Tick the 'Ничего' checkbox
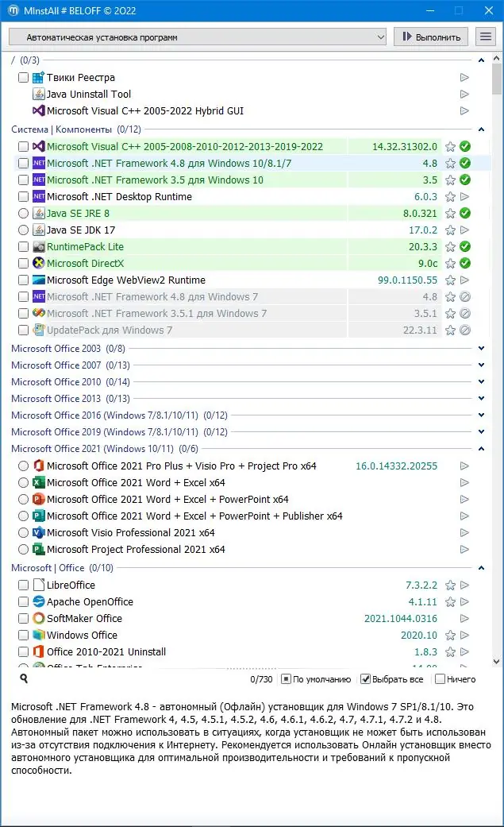Viewport: 504px width, 827px height. [x=440, y=679]
